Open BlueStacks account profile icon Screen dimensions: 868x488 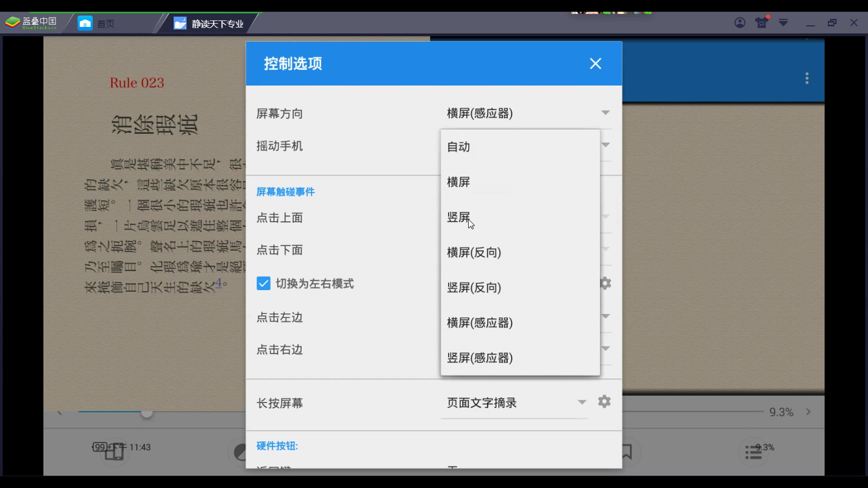(x=740, y=23)
